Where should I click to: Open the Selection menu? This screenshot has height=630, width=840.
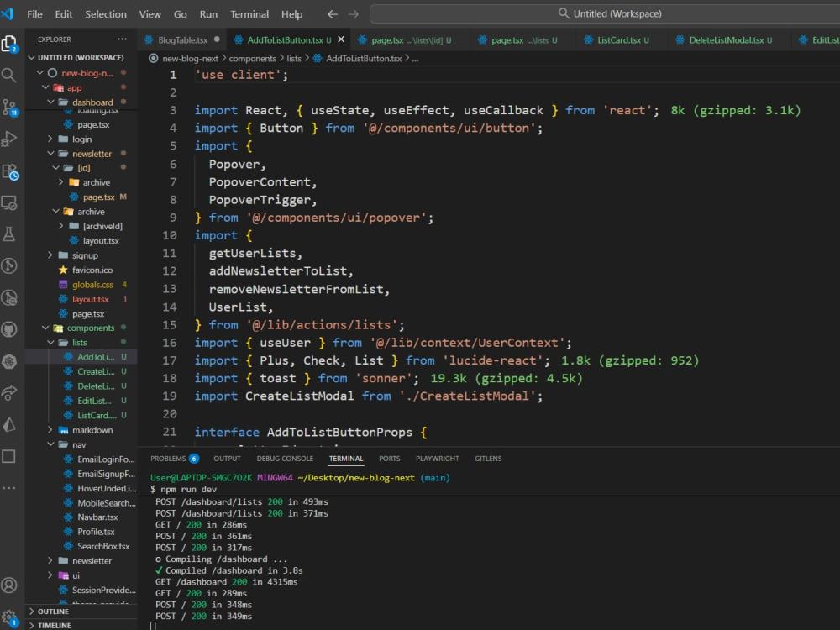pos(106,14)
